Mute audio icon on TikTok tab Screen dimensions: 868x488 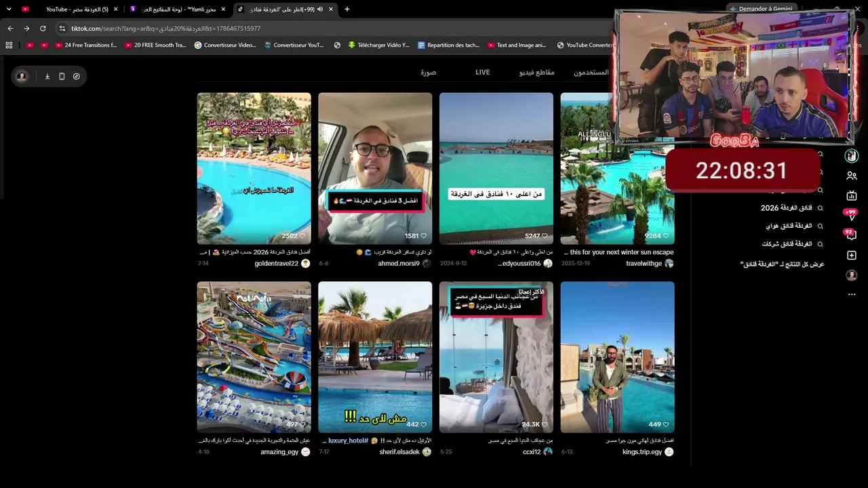point(320,9)
